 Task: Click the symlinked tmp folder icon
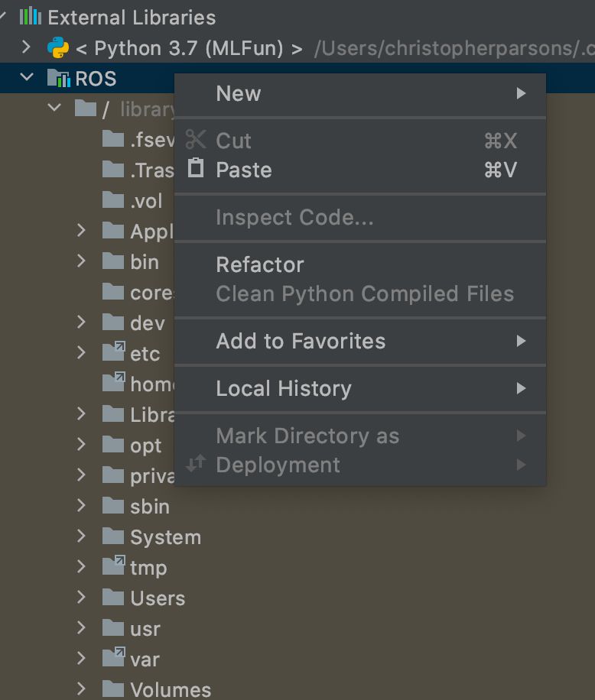pyautogui.click(x=113, y=566)
